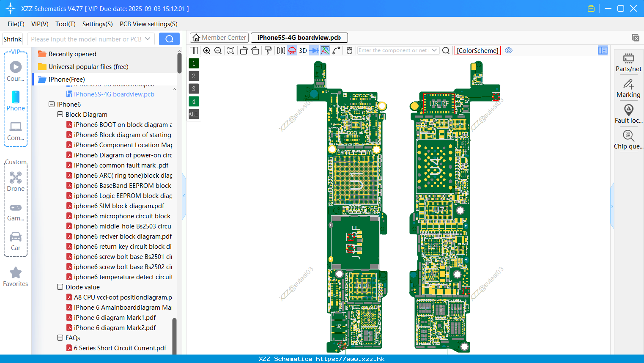
Task: Select the Computer category
Action: pos(16,131)
